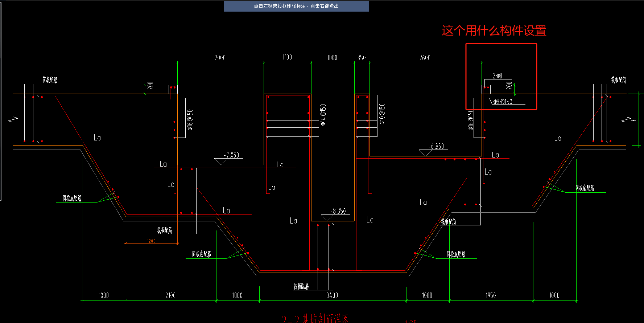Screen dimensions: 644x323
Task: Select the -6.850 elevation mark
Action: coord(436,146)
